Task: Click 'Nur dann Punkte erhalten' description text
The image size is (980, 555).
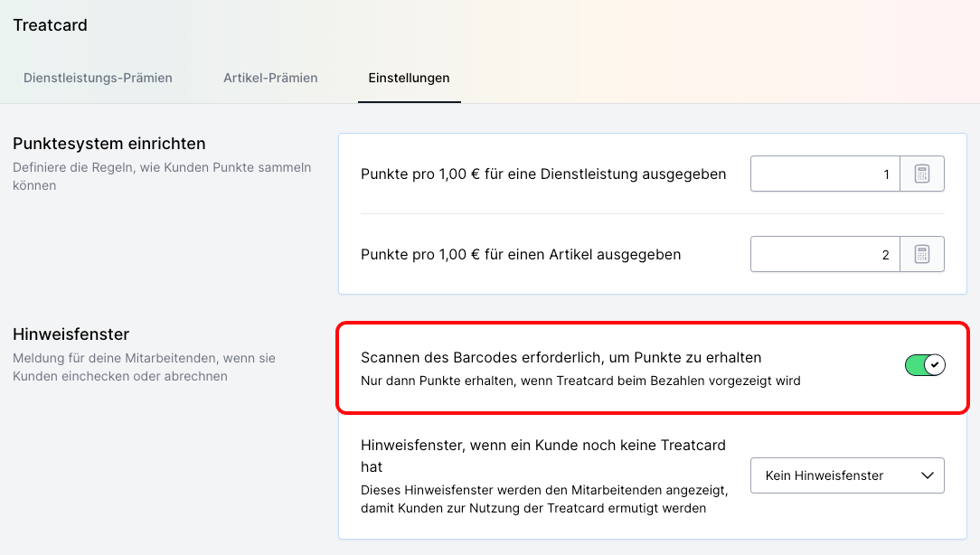Action: 580,381
